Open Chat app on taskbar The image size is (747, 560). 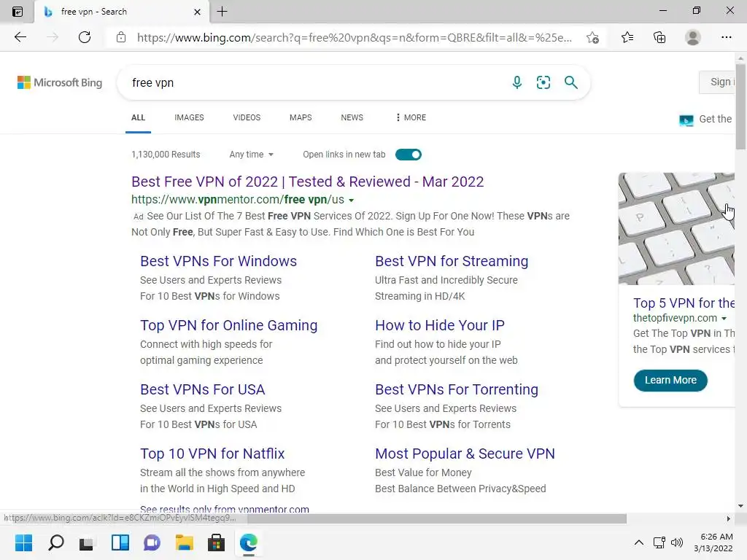point(152,542)
